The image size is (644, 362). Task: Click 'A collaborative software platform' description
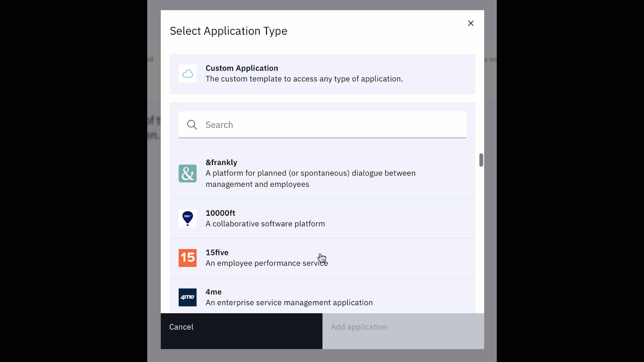pos(266,224)
